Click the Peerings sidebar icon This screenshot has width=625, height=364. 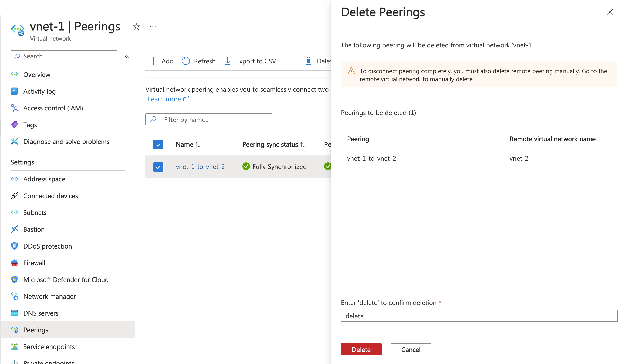click(14, 330)
